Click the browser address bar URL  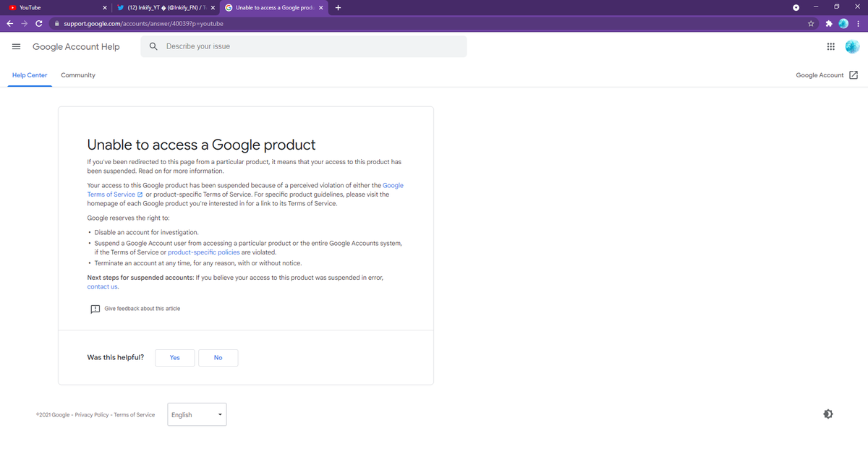(x=144, y=24)
